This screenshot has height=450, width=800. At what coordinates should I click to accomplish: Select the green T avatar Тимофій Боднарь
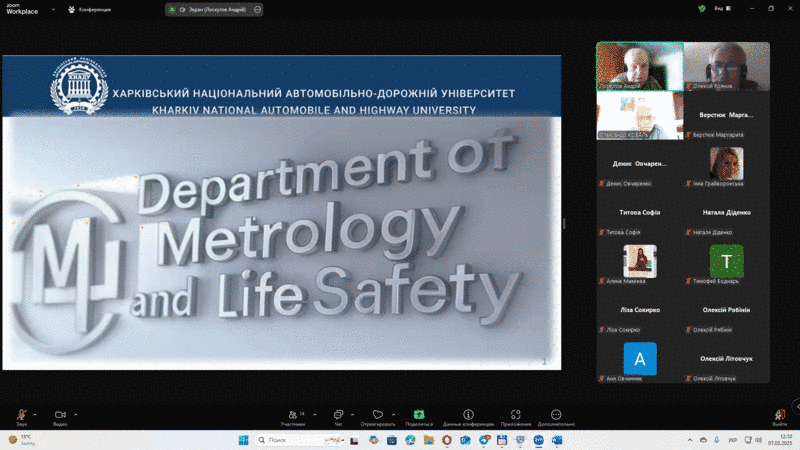click(x=727, y=261)
